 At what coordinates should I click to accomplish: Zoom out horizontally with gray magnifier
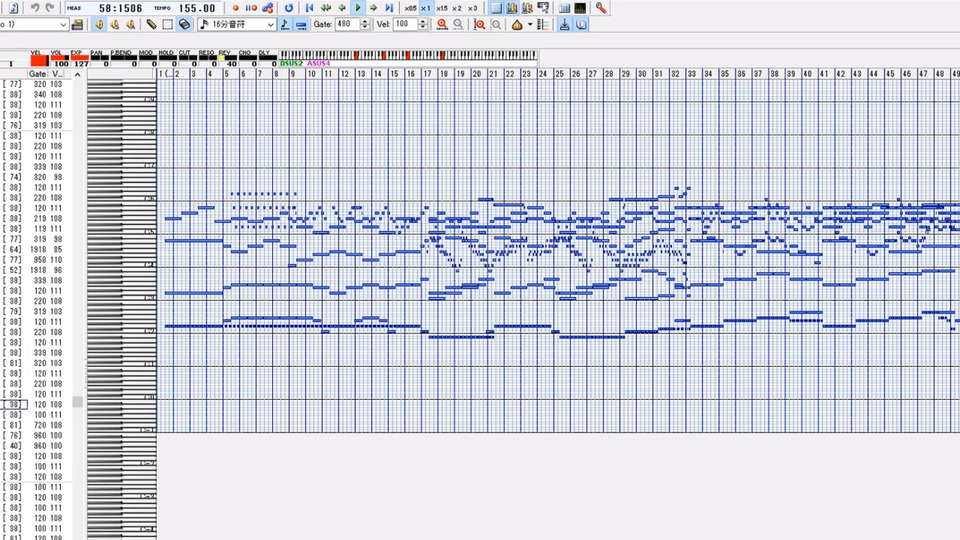pos(458,24)
